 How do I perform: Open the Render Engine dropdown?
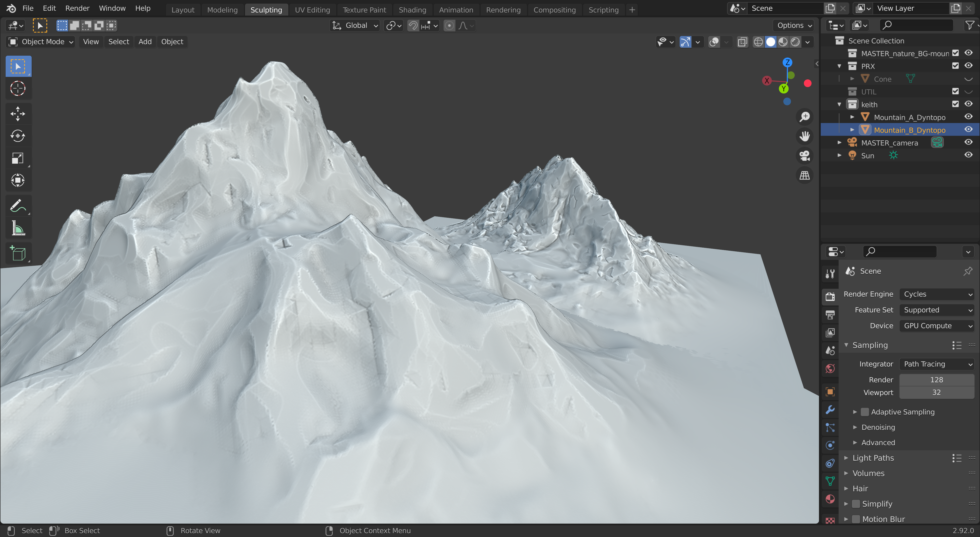937,294
